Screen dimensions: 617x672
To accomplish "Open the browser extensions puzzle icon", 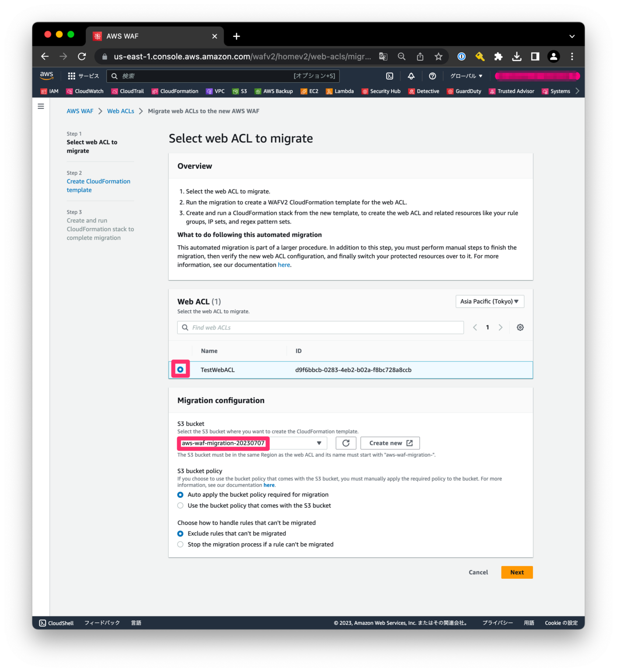I will pos(498,56).
